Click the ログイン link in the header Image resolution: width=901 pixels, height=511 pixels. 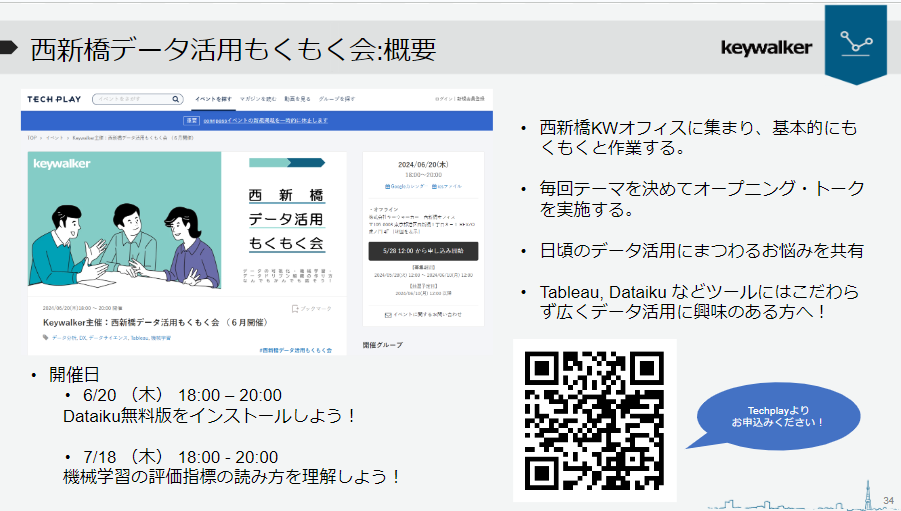click(x=444, y=99)
